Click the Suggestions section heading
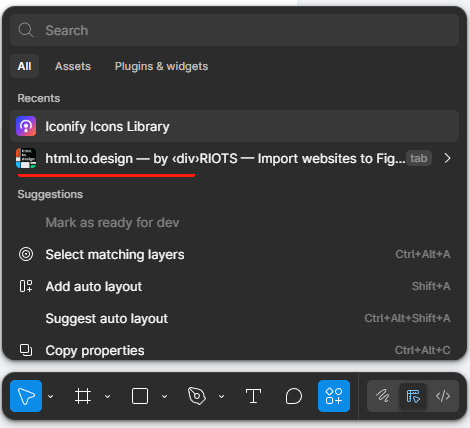The image size is (470, 428). pos(50,194)
